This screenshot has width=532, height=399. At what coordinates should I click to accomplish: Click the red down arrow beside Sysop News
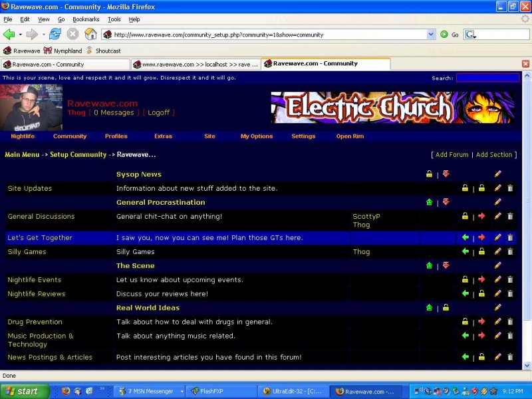coord(446,174)
